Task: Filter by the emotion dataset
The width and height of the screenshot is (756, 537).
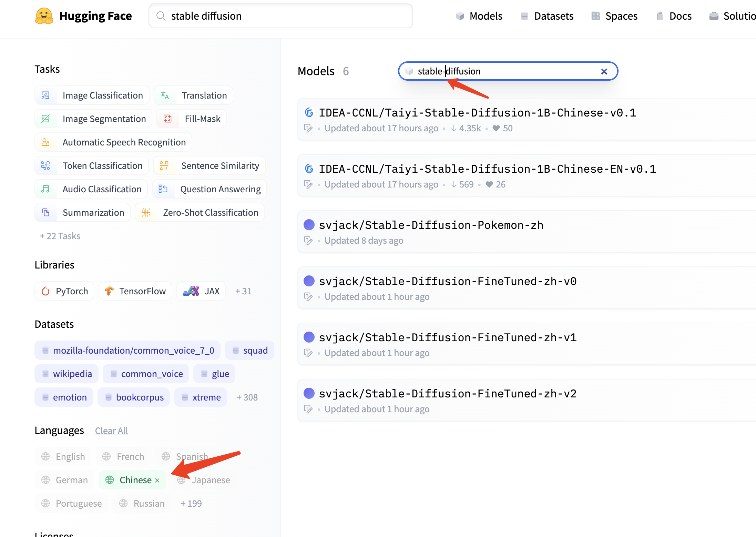Action: point(64,397)
